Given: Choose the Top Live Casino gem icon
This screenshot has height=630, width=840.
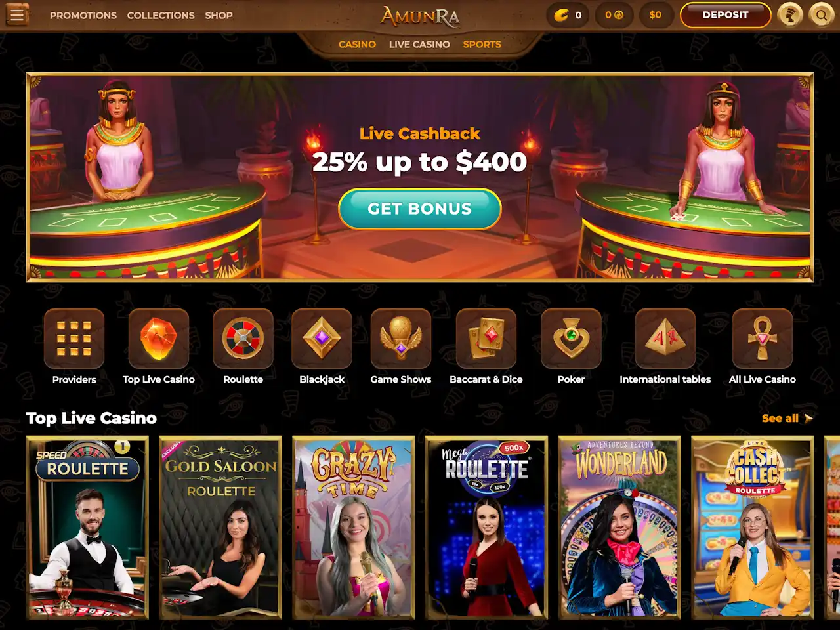Looking at the screenshot, I should tap(159, 339).
